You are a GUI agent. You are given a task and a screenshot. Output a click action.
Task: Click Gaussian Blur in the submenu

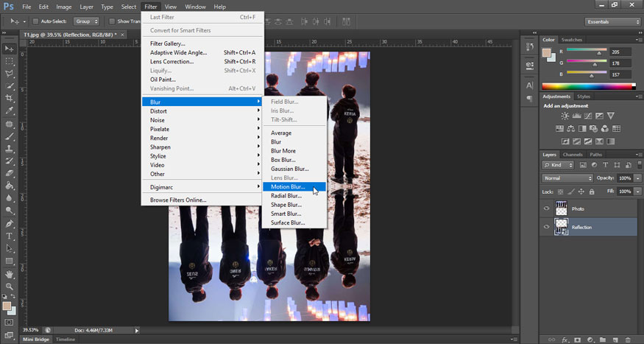click(289, 169)
